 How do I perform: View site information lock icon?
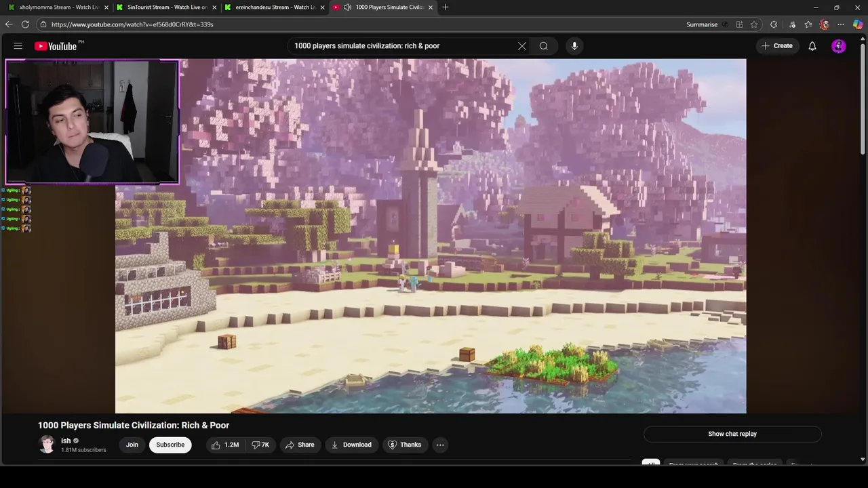(43, 24)
